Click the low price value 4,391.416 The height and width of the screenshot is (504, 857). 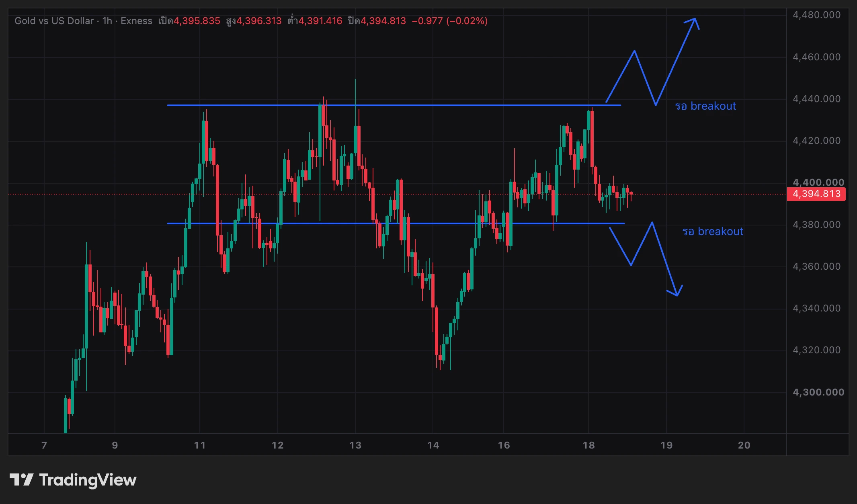320,21
